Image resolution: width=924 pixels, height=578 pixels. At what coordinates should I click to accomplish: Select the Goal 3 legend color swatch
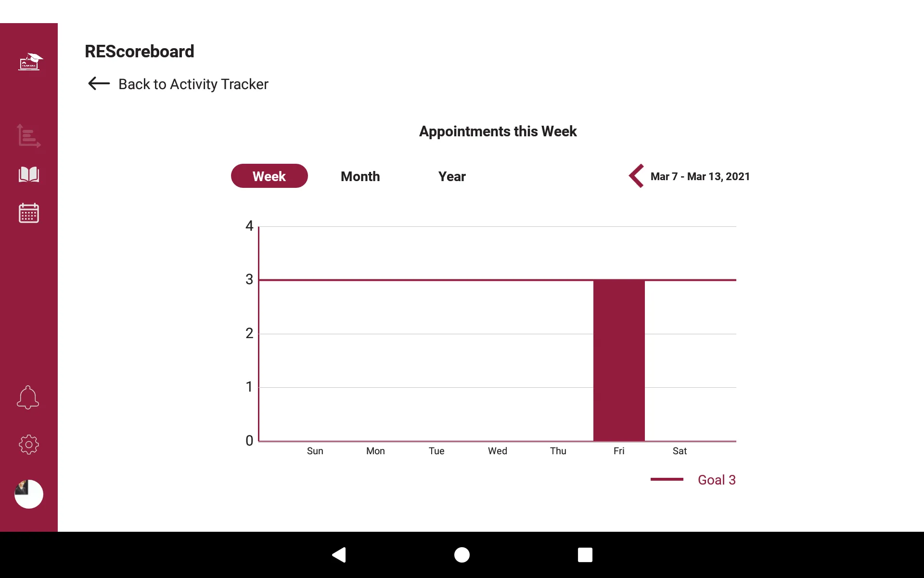tap(666, 479)
